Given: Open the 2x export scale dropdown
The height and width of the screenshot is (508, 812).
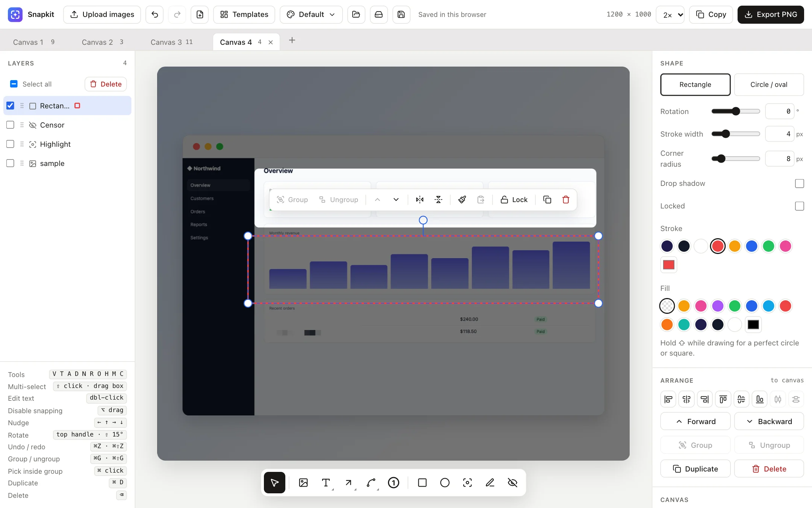Looking at the screenshot, I should coord(670,15).
